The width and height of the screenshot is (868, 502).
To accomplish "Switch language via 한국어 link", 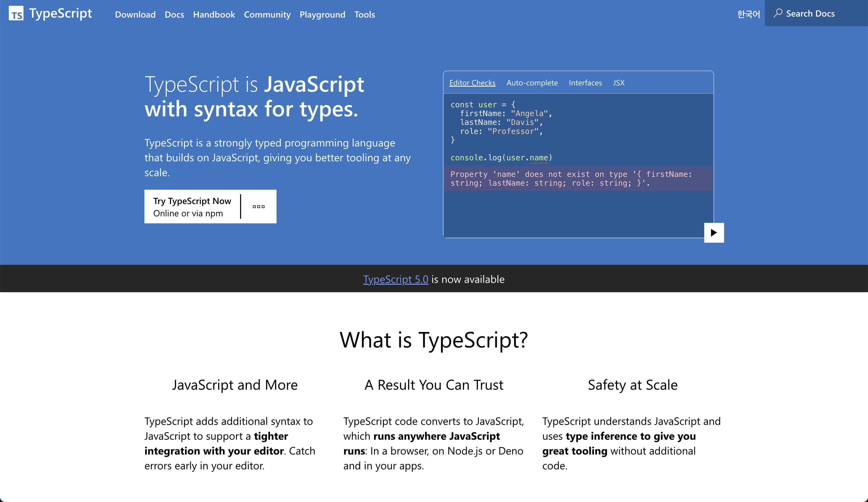I will pyautogui.click(x=748, y=14).
